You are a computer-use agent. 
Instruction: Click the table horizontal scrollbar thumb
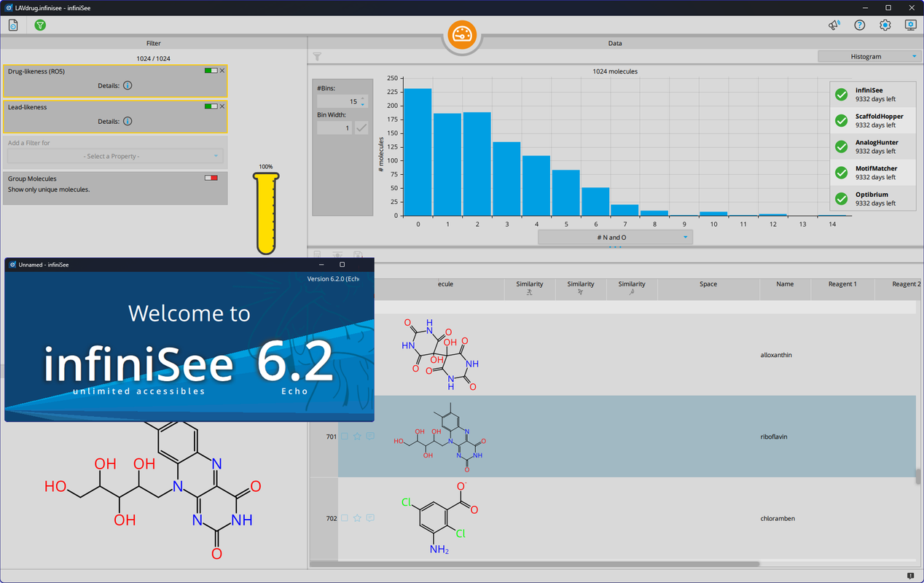pyautogui.click(x=534, y=563)
